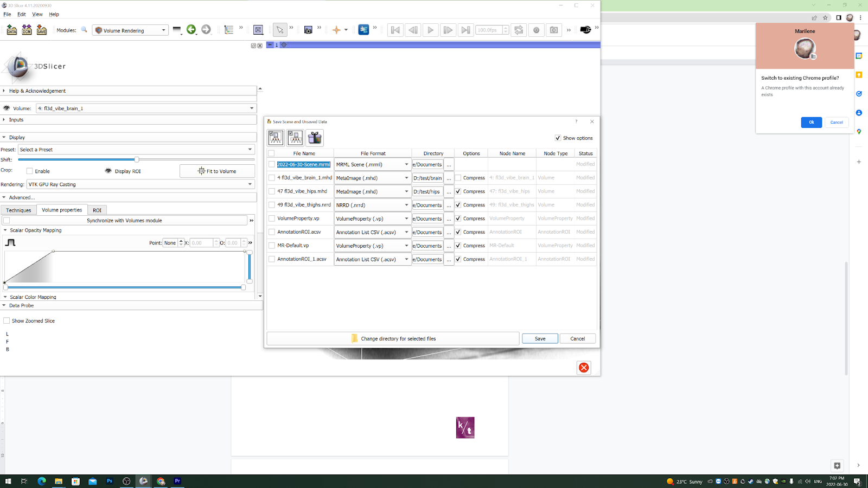Open the Volume Rendering module dropdown
This screenshot has width=868, height=488.
click(x=130, y=30)
